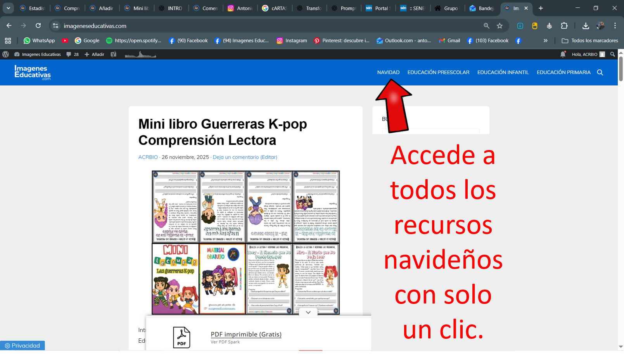Open the Extensions puzzle icon
624x364 pixels.
point(564,26)
